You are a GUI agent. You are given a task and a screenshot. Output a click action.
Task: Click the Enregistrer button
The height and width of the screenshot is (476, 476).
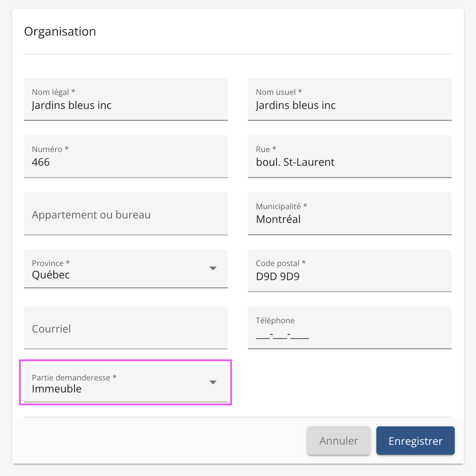[415, 441]
